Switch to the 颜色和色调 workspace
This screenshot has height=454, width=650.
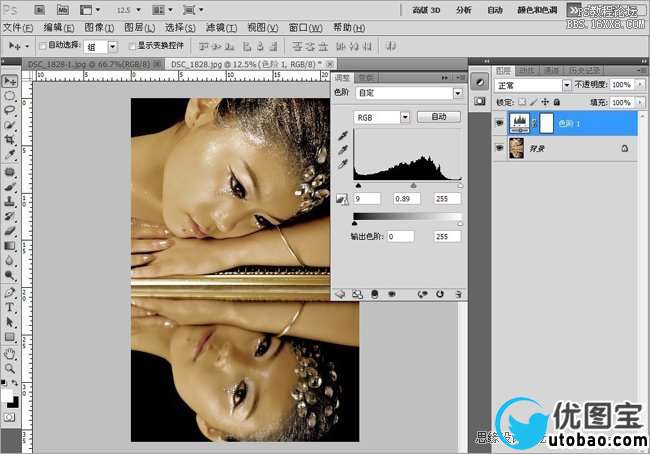point(537,10)
